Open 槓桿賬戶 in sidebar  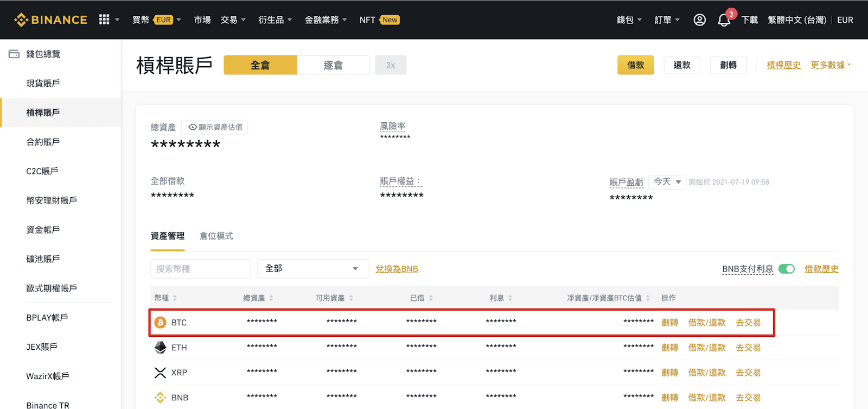61,112
